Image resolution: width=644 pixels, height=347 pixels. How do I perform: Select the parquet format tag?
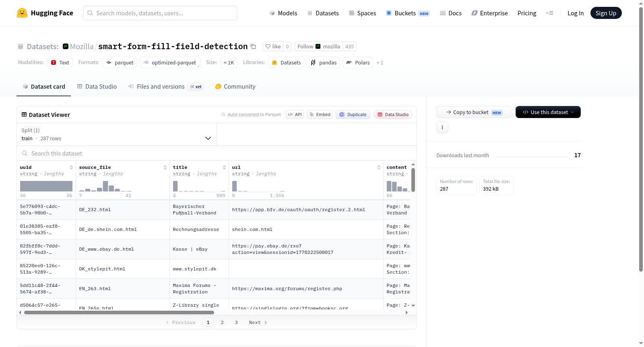[120, 62]
